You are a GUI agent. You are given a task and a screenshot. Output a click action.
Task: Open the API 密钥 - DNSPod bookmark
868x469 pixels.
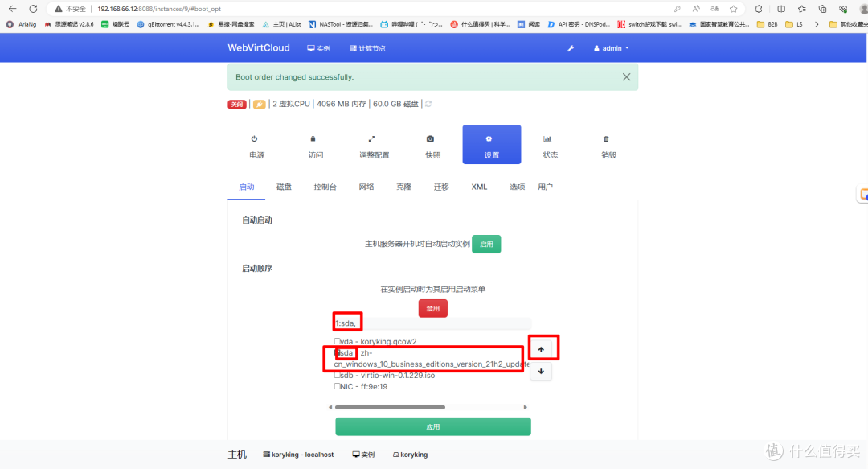(x=579, y=24)
